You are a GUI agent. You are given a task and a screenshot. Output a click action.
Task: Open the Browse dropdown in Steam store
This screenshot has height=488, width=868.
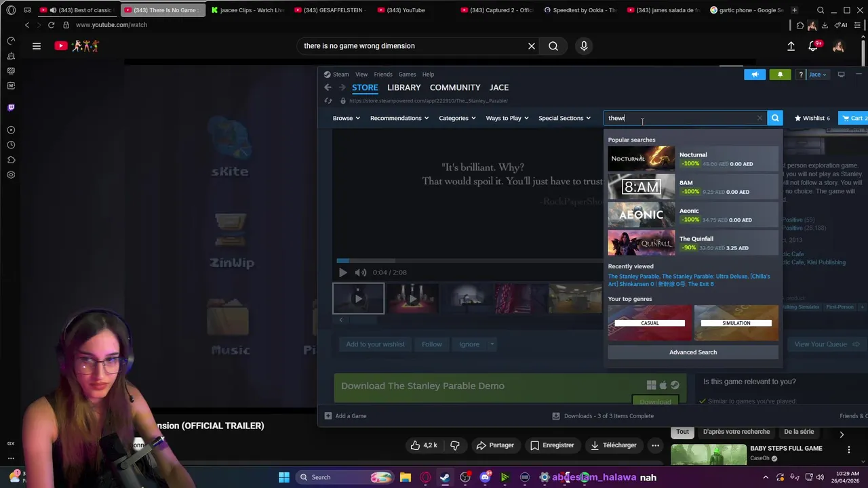click(346, 118)
